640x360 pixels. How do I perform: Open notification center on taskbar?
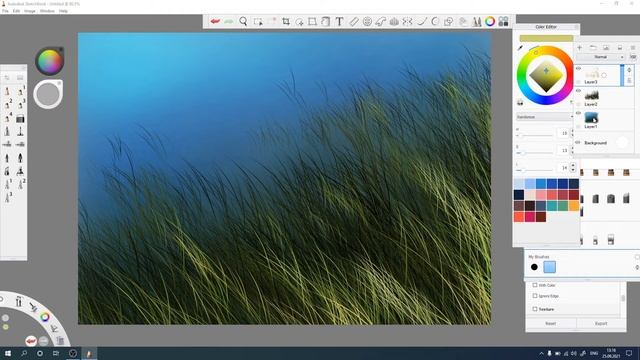pos(629,353)
